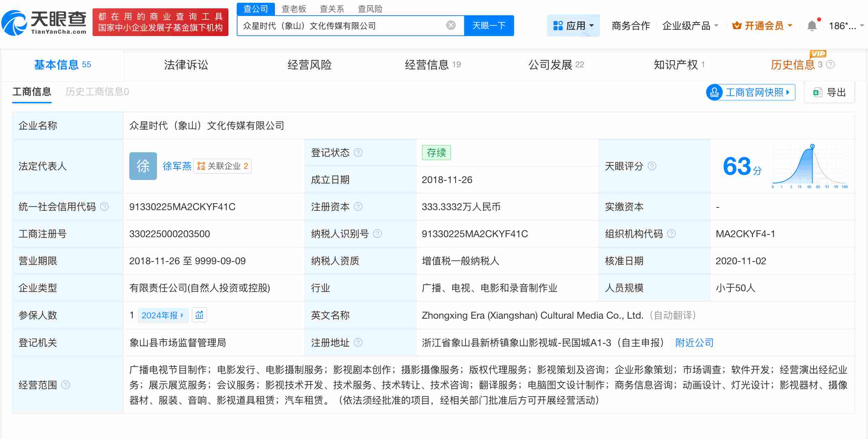Click the help icon next to 经营范围
This screenshot has height=439, width=868.
(66, 385)
